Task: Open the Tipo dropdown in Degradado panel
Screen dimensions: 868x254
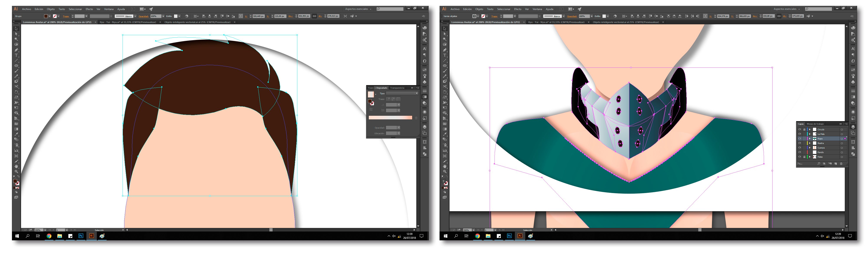Action: coord(402,93)
